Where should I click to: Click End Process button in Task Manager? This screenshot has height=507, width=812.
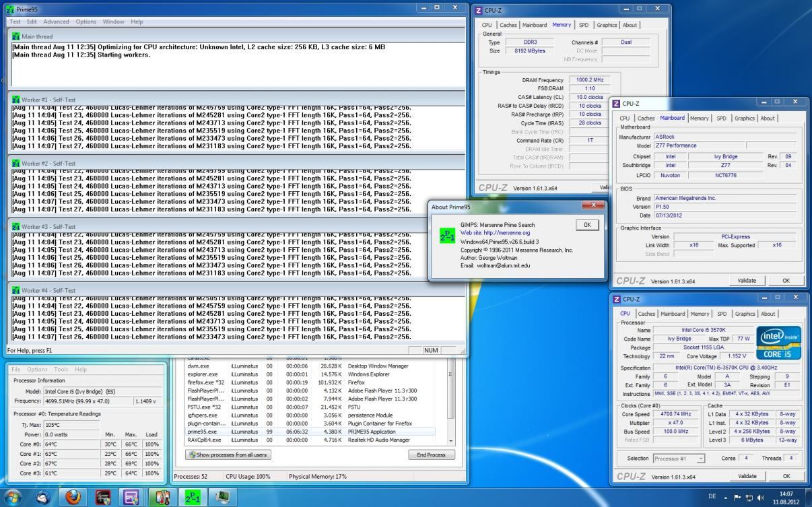[432, 454]
